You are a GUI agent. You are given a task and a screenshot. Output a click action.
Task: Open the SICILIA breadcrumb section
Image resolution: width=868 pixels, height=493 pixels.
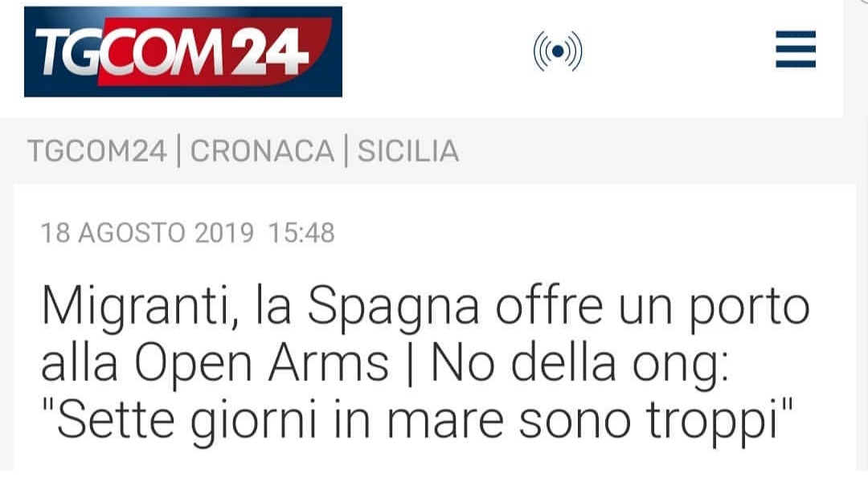(x=408, y=151)
